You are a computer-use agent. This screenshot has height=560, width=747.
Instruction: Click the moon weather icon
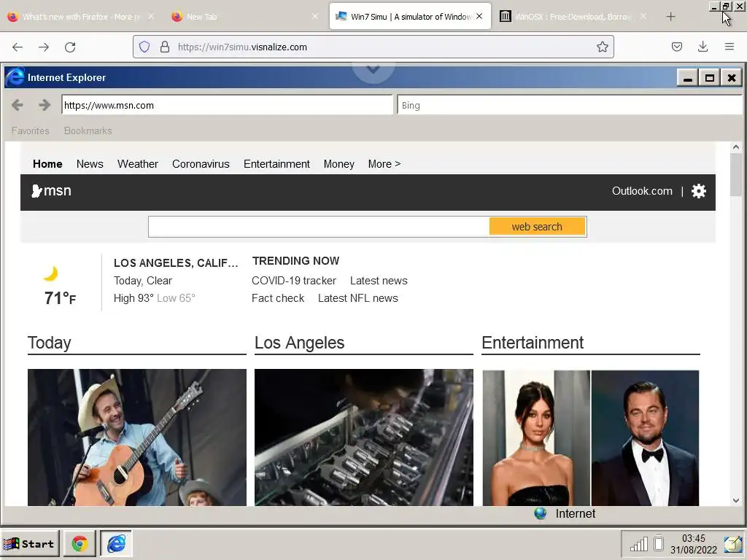[x=50, y=273]
